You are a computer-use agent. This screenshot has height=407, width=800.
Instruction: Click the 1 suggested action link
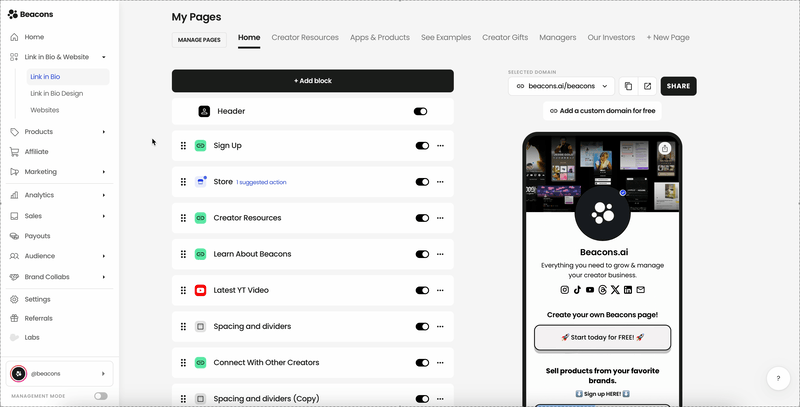pos(261,183)
